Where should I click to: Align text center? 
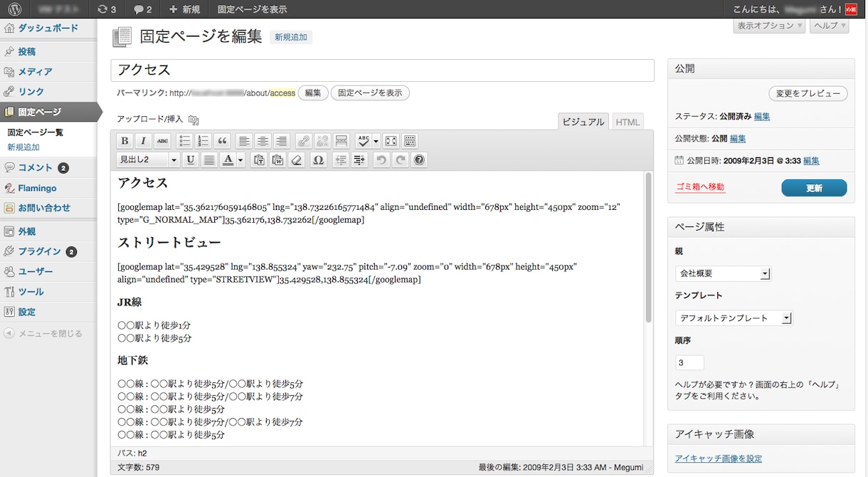coord(263,141)
